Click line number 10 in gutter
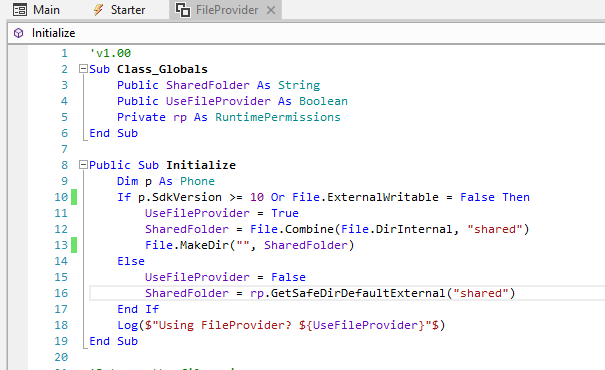 [x=61, y=197]
